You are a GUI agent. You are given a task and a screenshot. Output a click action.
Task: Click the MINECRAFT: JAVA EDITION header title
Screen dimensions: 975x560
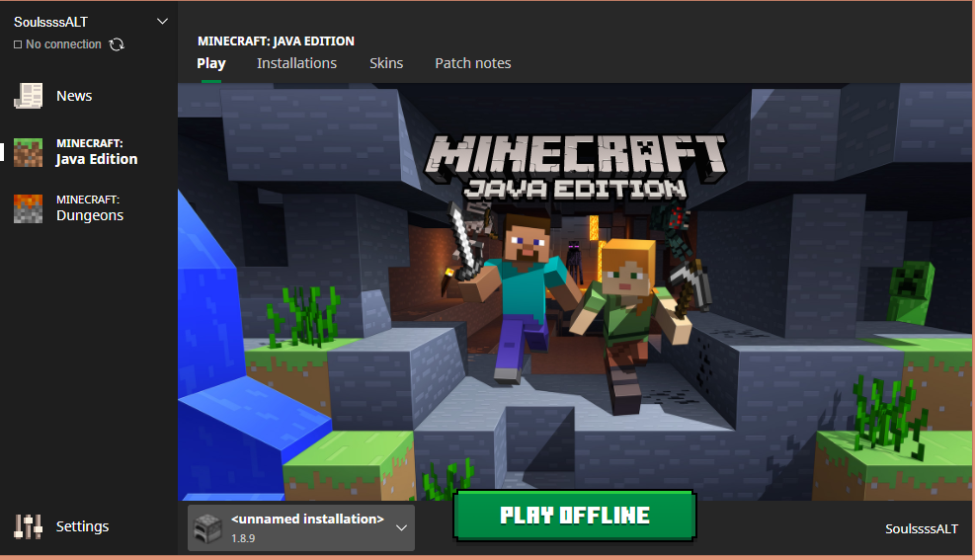[276, 41]
